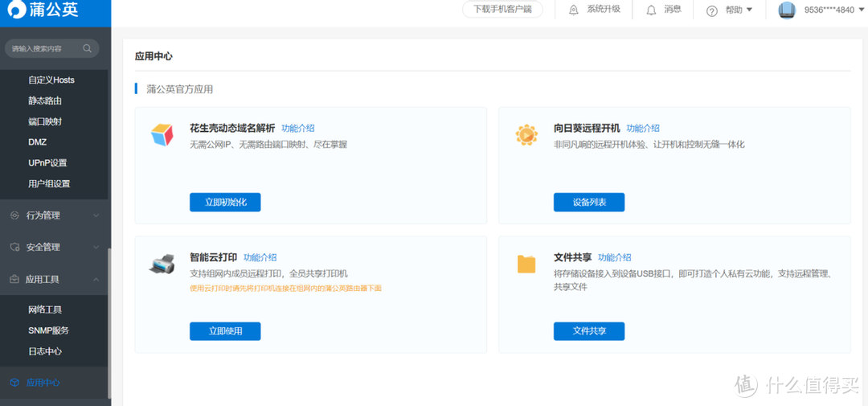Click the account number 9536****4840
The height and width of the screenshot is (406, 868).
(829, 10)
